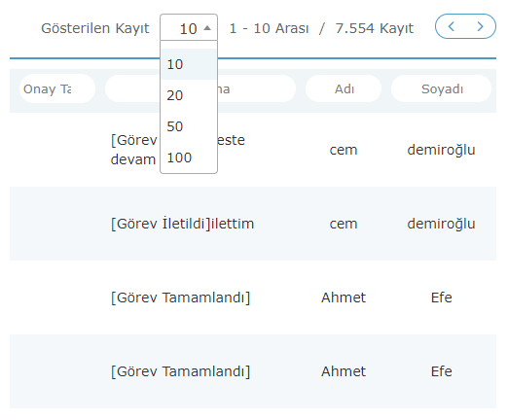Image resolution: width=508 pixels, height=420 pixels.
Task: Click cem in the first row
Action: [x=344, y=150]
